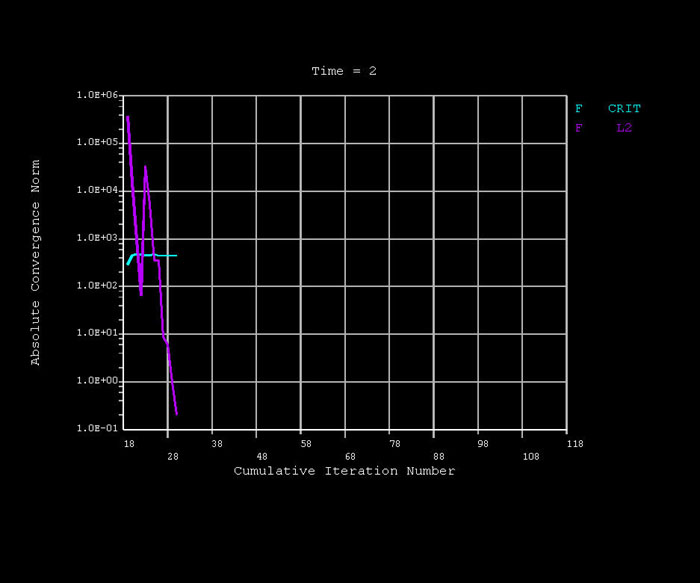Click the x-axis tick label 38
This screenshot has width=700, height=583.
[x=217, y=444]
